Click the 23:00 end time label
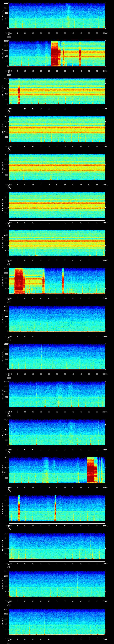Image resolution: width=114 pixels, height=644 pixels. coord(105,33)
